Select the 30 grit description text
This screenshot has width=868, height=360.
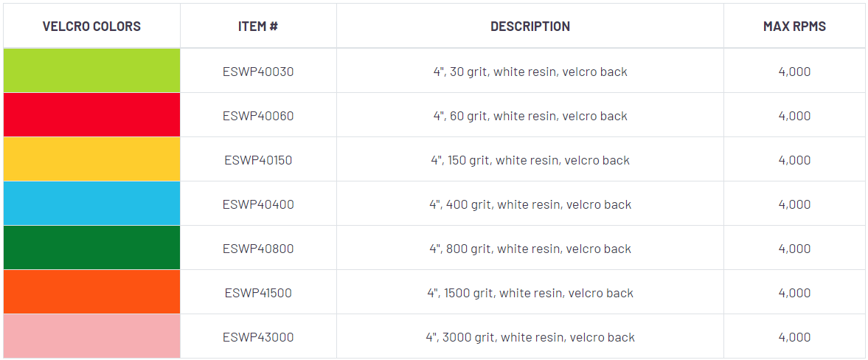[530, 72]
